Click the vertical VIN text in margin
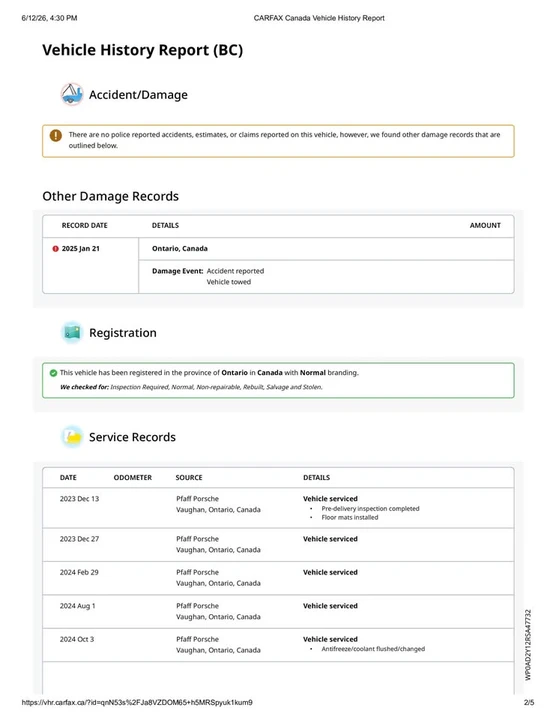 pyautogui.click(x=528, y=645)
